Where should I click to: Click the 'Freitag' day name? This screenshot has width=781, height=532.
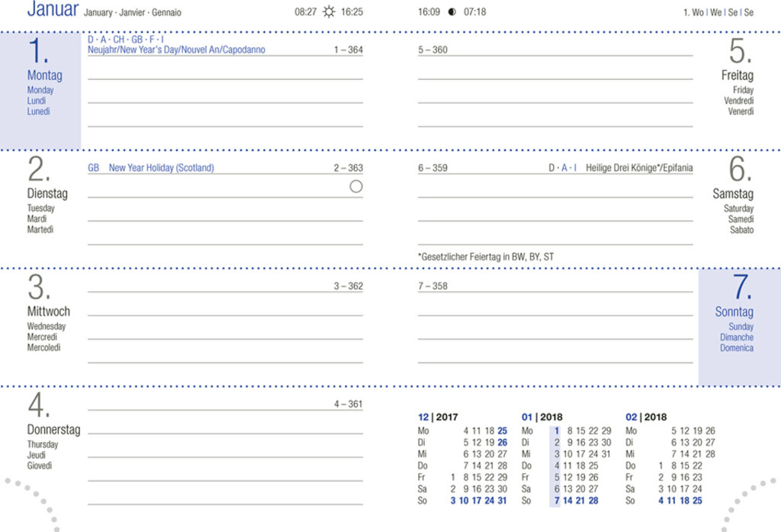pos(738,75)
